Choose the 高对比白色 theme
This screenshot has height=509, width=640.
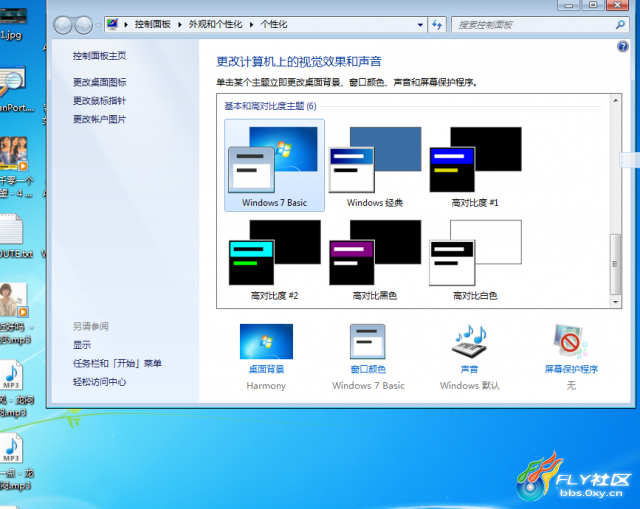click(x=475, y=259)
